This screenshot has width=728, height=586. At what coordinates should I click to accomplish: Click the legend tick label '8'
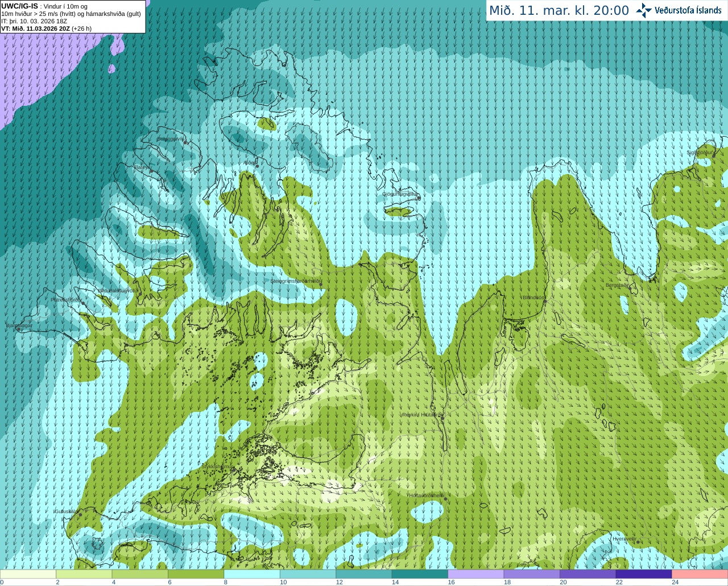point(226,582)
